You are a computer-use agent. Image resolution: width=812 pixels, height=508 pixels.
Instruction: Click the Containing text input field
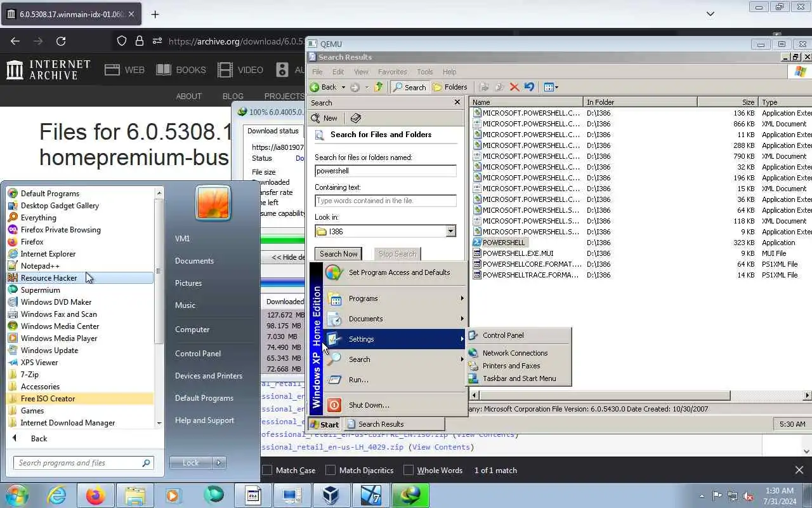[386, 201]
